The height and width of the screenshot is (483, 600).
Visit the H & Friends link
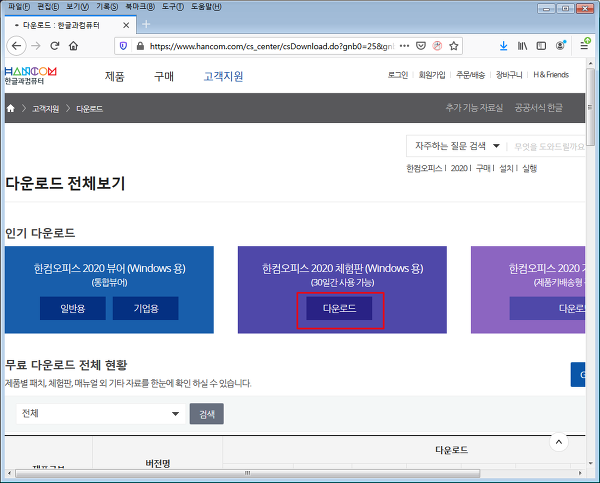point(551,75)
